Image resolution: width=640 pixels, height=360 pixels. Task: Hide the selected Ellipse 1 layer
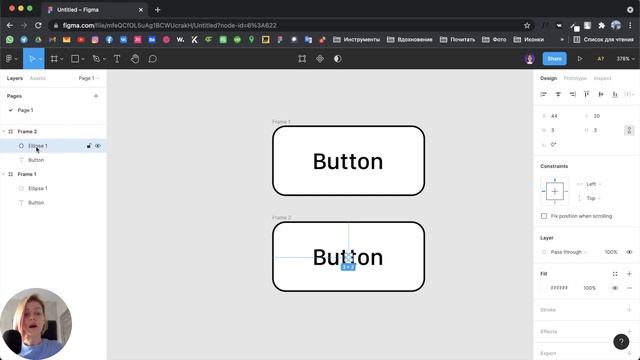pyautogui.click(x=98, y=146)
